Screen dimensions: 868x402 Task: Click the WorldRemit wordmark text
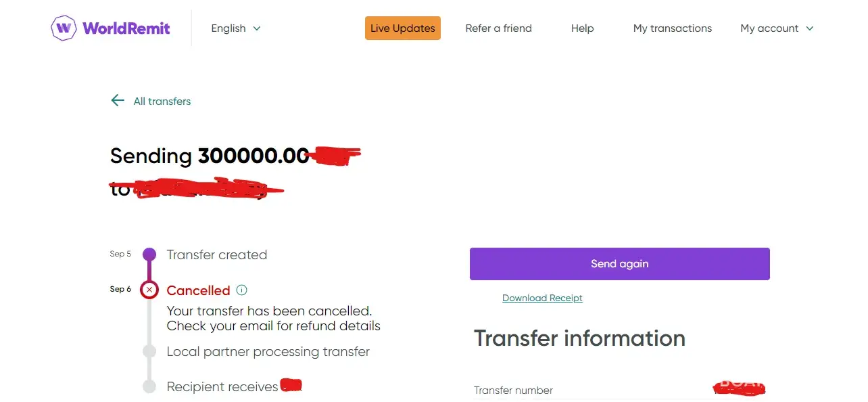pos(126,28)
